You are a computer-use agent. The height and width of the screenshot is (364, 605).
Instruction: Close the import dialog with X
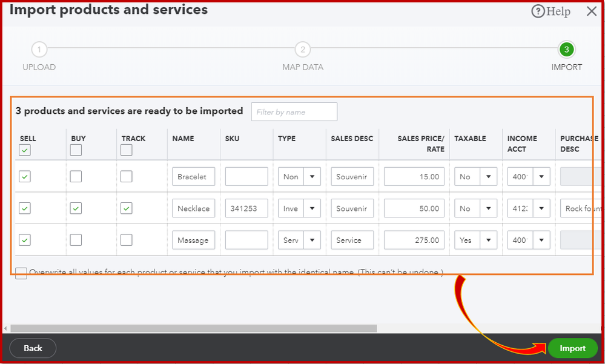coord(592,11)
